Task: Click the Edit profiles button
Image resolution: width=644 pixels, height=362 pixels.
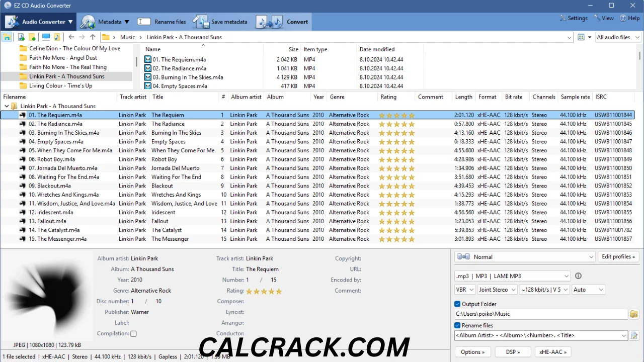Action: [x=618, y=257]
